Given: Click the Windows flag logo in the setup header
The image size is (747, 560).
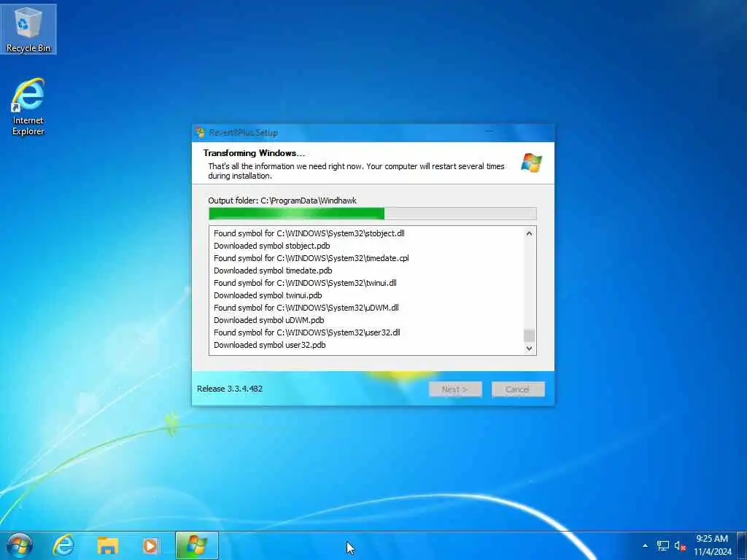Looking at the screenshot, I should pos(531,163).
